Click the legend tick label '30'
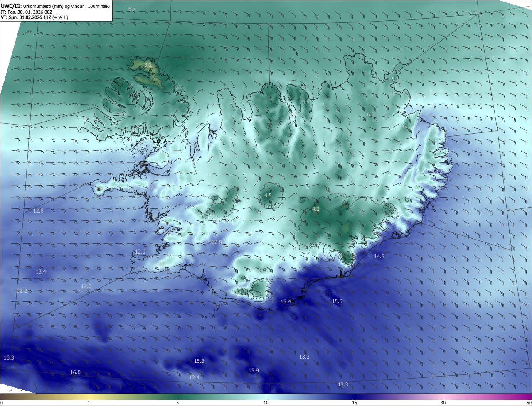Viewport: 532px width, 406px height. click(x=443, y=403)
